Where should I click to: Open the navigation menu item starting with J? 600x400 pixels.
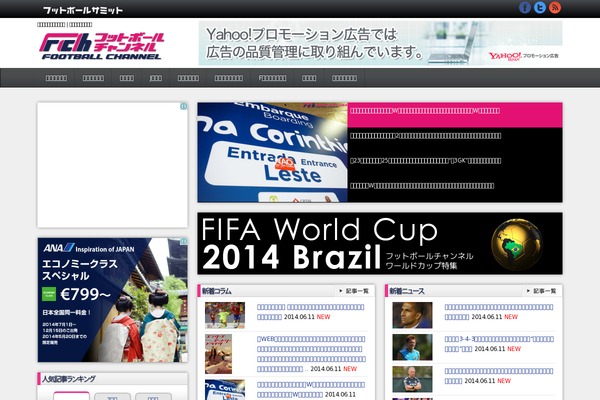coord(155,78)
